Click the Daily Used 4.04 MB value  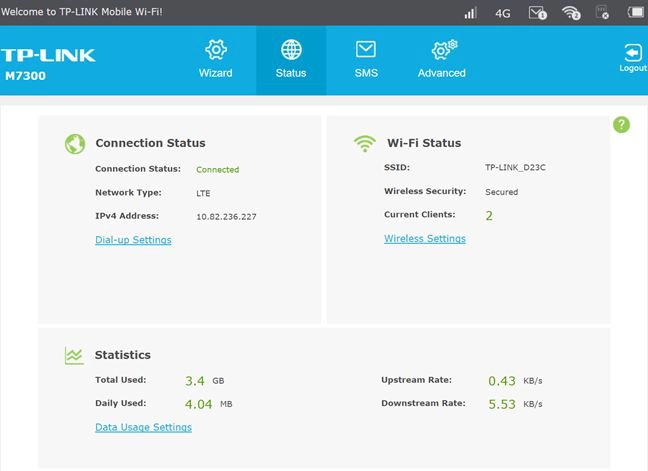(x=208, y=404)
